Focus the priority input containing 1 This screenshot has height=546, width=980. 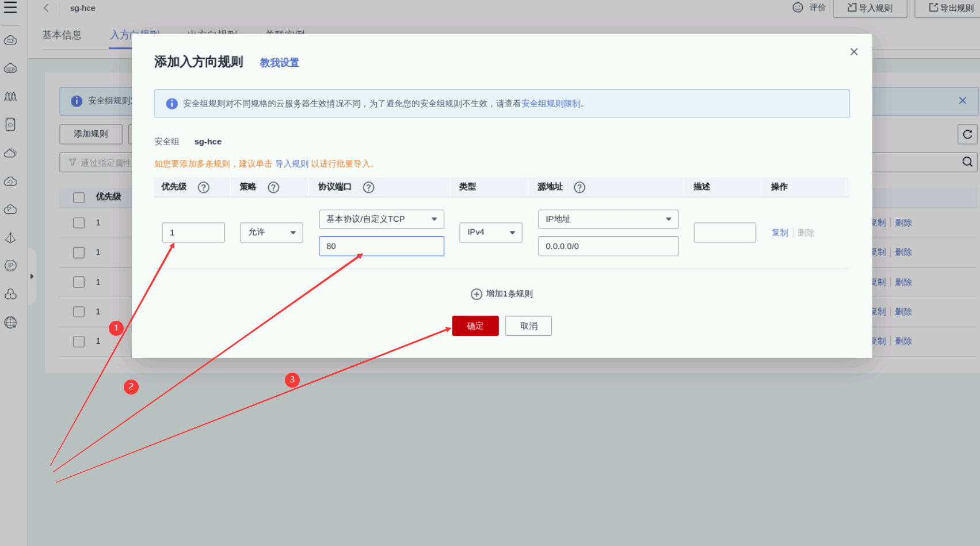pyautogui.click(x=193, y=233)
